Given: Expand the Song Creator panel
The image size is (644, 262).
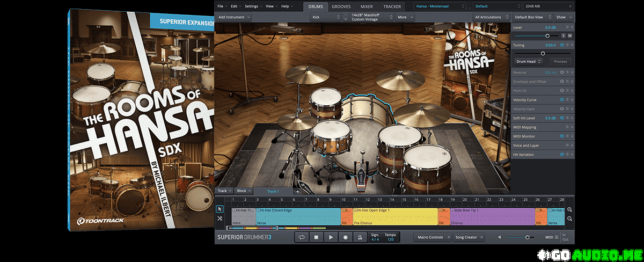Looking at the screenshot, I should click(x=469, y=237).
